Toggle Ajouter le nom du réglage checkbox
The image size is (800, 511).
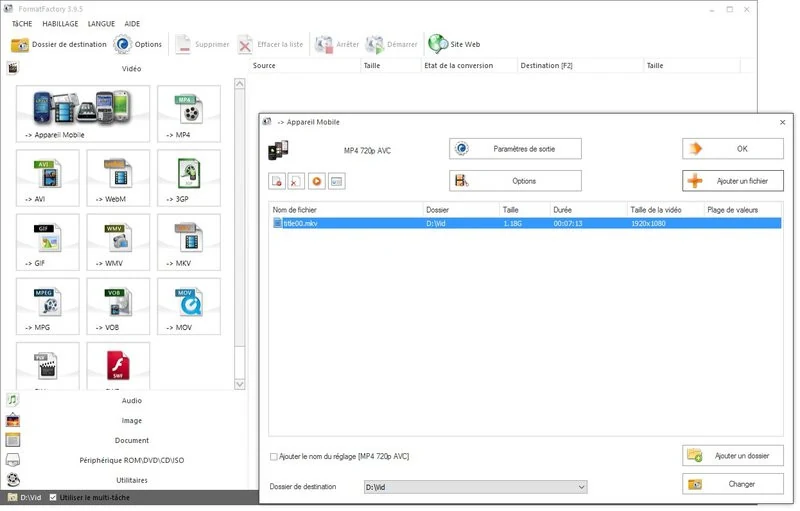tap(273, 457)
